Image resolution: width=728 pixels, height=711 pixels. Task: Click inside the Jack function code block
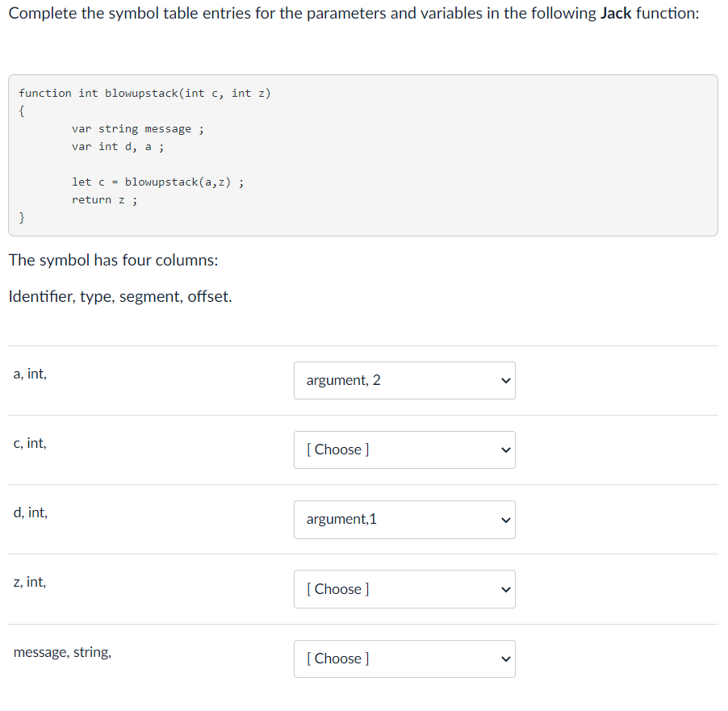(x=363, y=153)
